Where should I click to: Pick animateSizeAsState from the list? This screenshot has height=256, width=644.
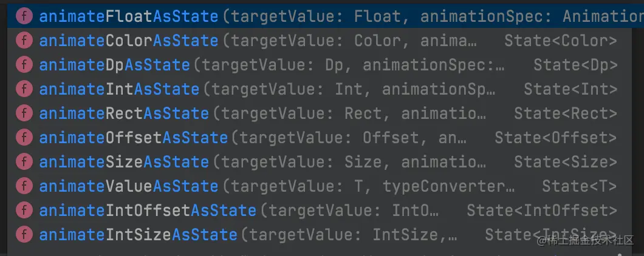tap(320, 161)
